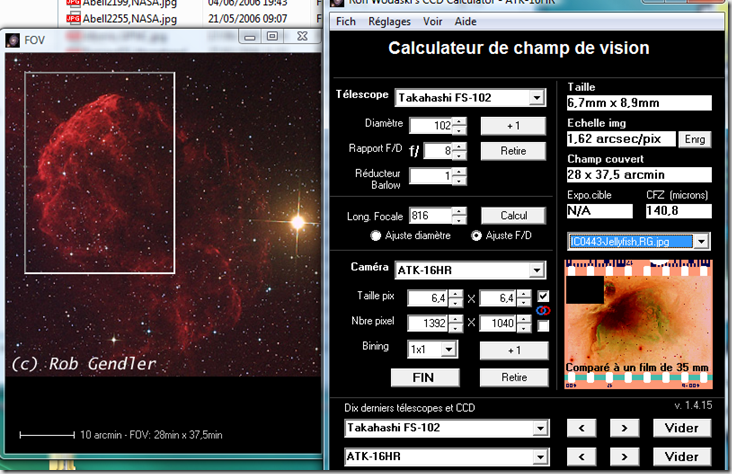Click in the Long. Focale field
Image resolution: width=732 pixels, height=474 pixels.
click(x=430, y=215)
